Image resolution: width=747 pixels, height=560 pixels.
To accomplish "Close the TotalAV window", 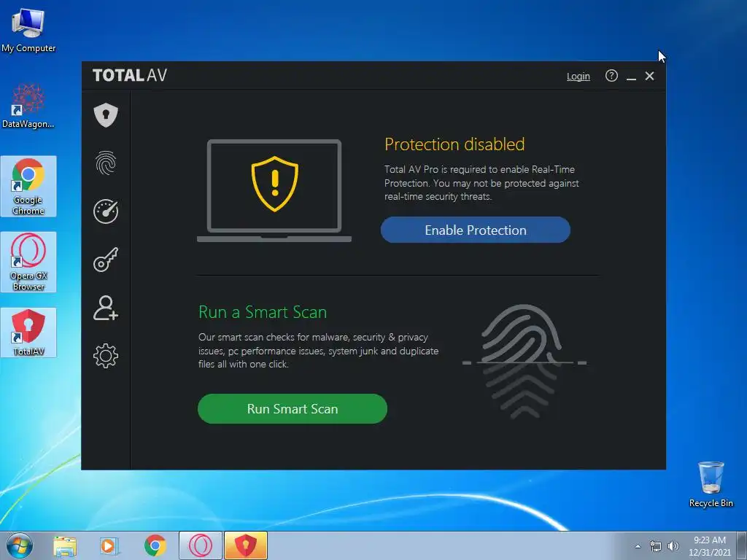I will point(649,76).
